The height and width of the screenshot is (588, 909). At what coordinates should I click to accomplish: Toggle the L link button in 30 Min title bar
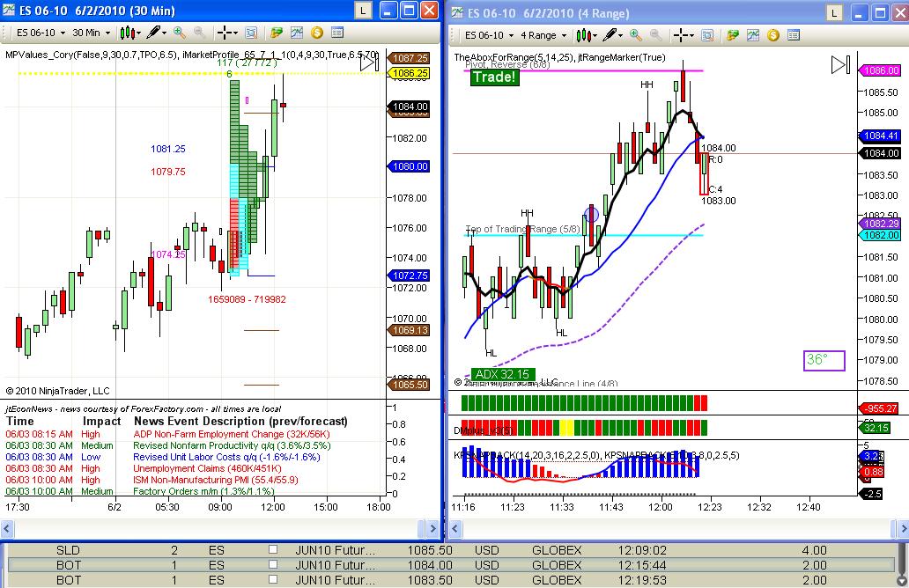[x=363, y=11]
